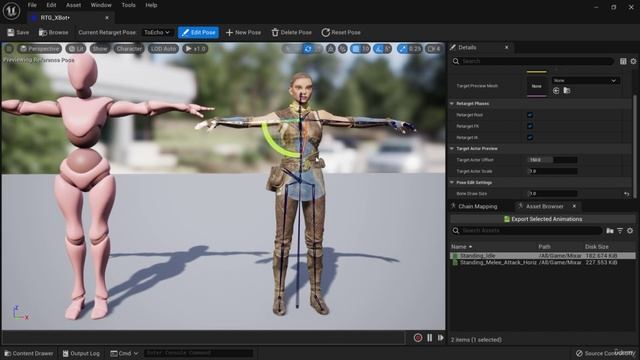Switch to the Chain Mapping tab

pos(477,207)
